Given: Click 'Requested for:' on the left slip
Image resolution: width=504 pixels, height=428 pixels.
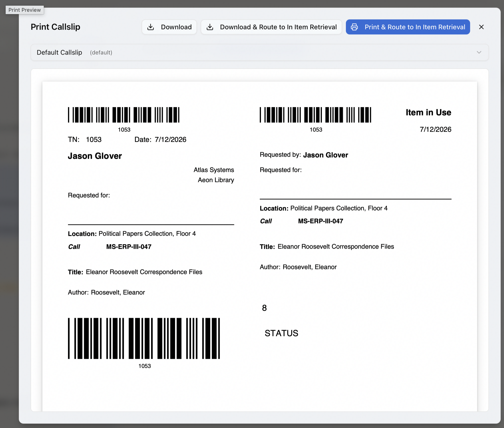Looking at the screenshot, I should coord(89,195).
